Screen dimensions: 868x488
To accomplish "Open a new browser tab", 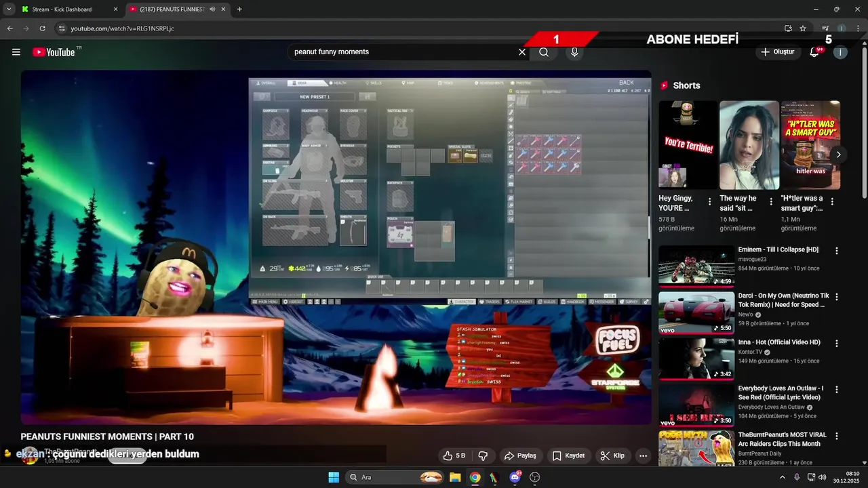I will point(239,9).
